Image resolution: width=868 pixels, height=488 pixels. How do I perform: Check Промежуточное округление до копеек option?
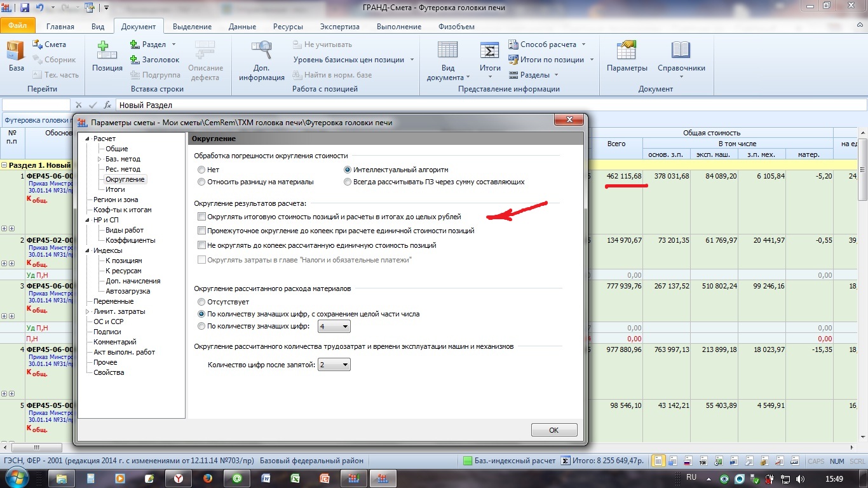coord(202,231)
